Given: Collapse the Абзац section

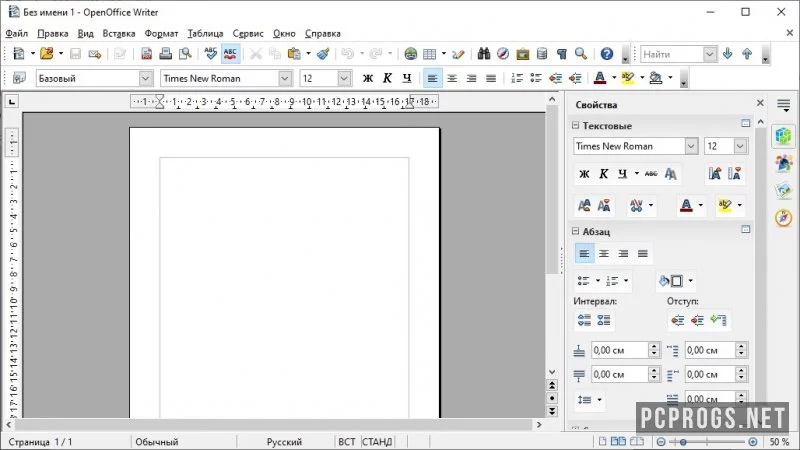Looking at the screenshot, I should coord(576,231).
